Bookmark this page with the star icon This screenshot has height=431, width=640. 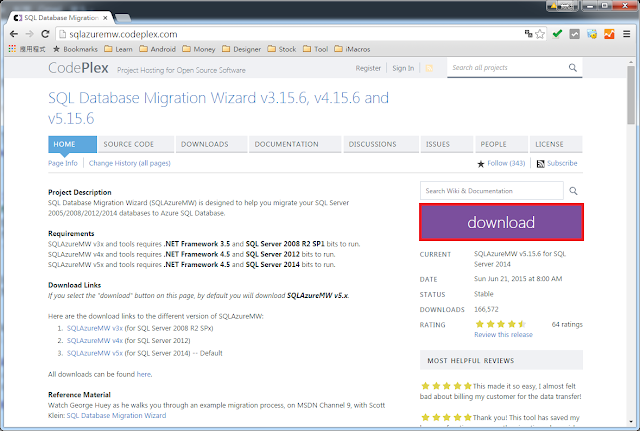pos(540,34)
